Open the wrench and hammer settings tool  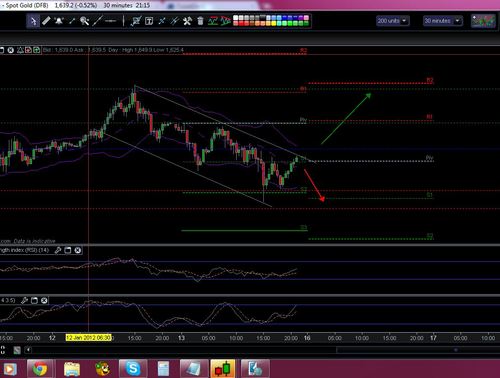[x=187, y=21]
